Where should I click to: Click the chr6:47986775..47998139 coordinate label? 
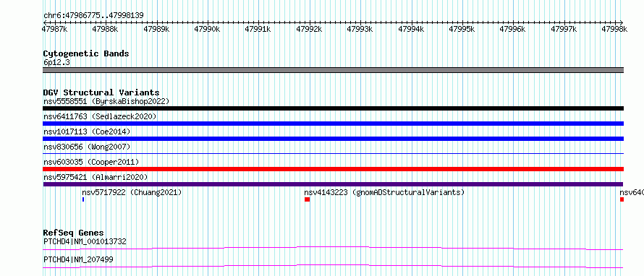[x=93, y=16]
